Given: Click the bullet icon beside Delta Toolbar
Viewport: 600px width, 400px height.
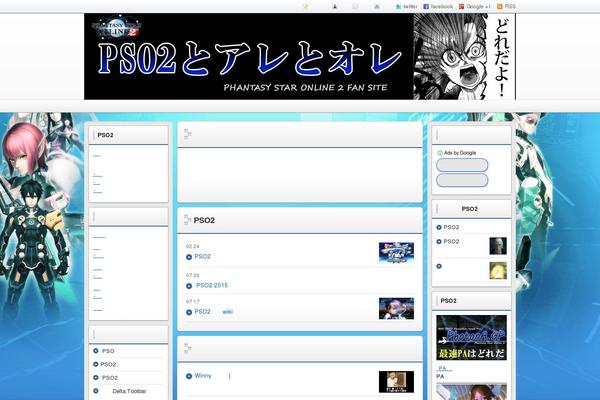Looking at the screenshot, I should coord(96,391).
